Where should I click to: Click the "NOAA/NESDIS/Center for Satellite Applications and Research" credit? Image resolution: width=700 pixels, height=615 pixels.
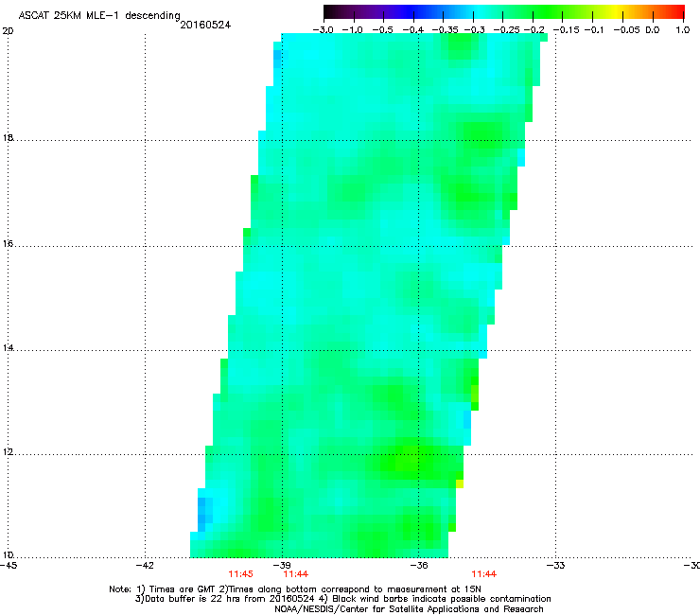[x=409, y=609]
